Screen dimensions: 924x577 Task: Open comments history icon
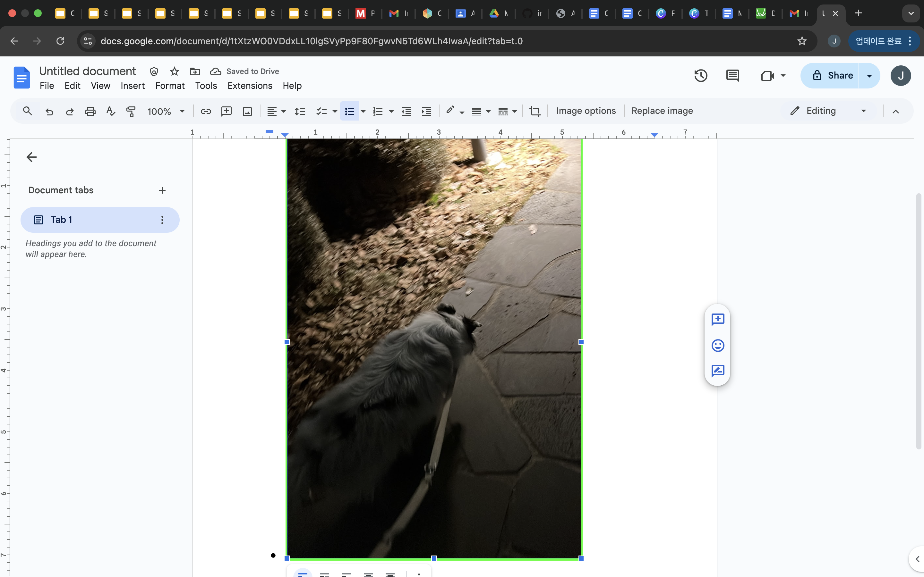click(x=732, y=76)
